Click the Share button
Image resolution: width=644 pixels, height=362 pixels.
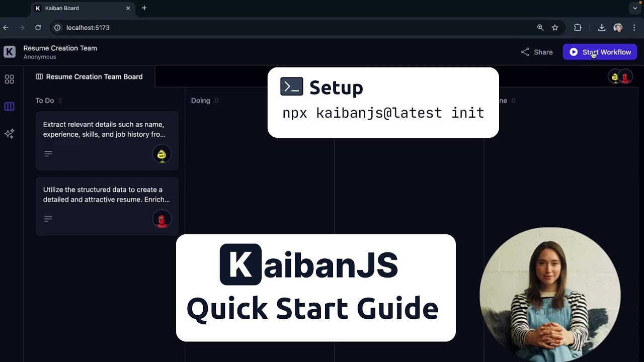[537, 52]
